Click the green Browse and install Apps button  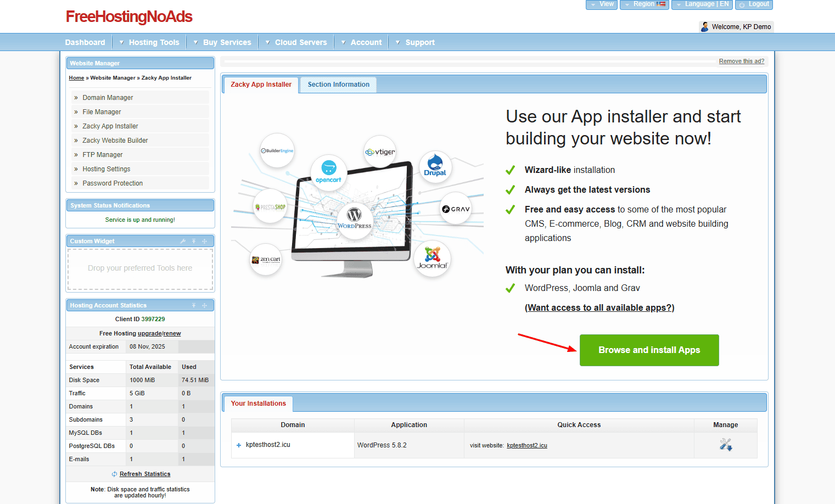[x=649, y=350]
